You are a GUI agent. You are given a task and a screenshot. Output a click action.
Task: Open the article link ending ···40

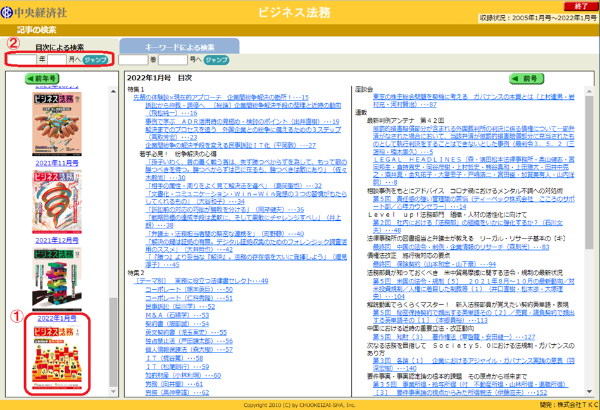225,234
